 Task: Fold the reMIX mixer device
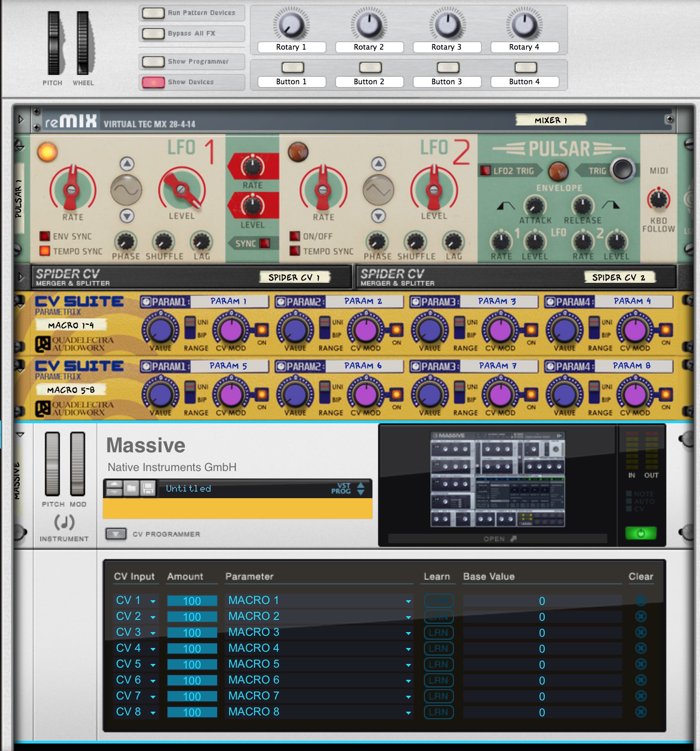click(x=21, y=119)
